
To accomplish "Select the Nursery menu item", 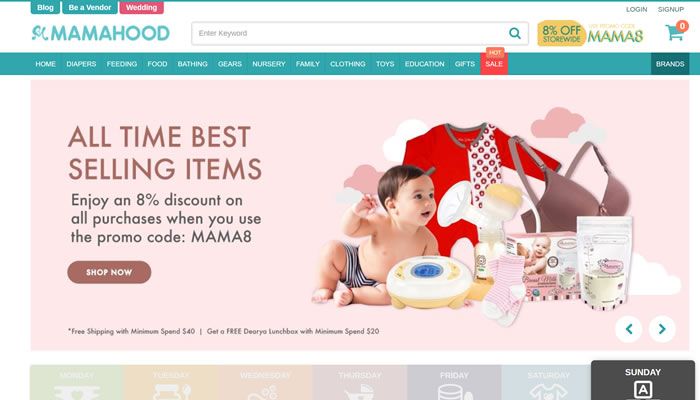I will click(269, 64).
